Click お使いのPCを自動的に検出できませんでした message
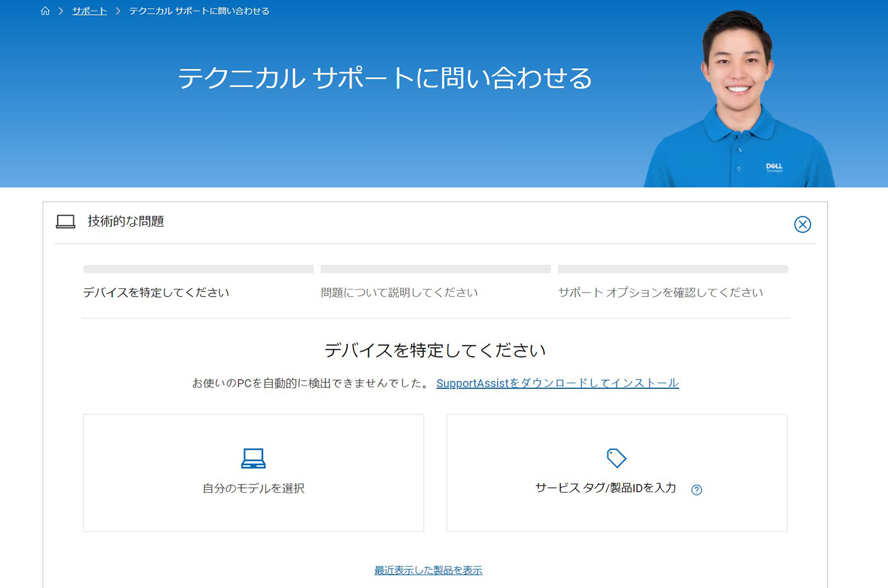The height and width of the screenshot is (588, 888). pos(311,383)
